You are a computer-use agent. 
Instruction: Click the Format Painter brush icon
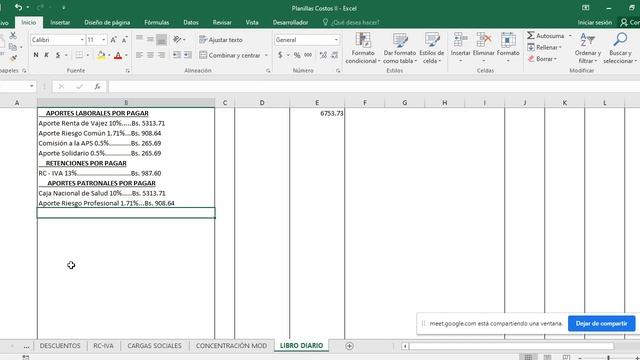click(13, 58)
